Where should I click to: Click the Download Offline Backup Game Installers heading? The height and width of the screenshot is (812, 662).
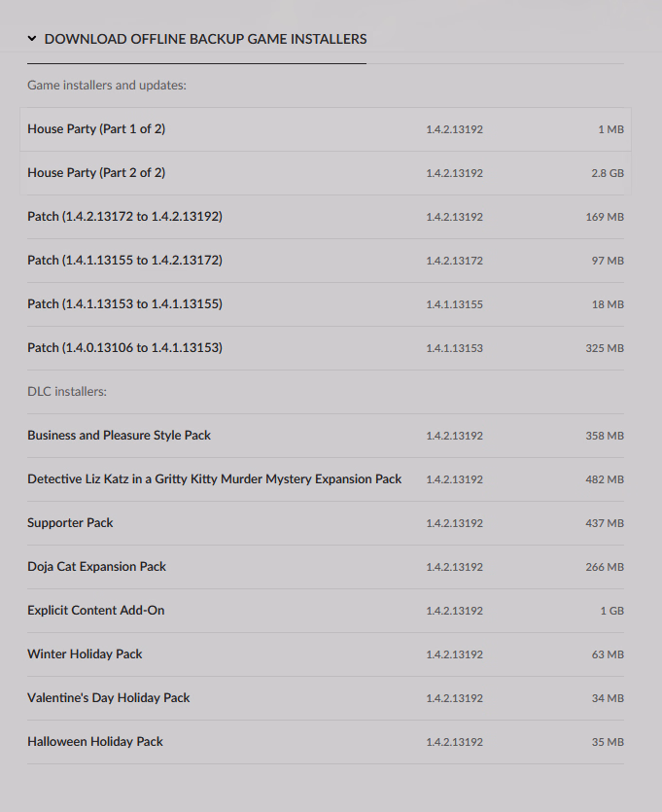point(205,40)
